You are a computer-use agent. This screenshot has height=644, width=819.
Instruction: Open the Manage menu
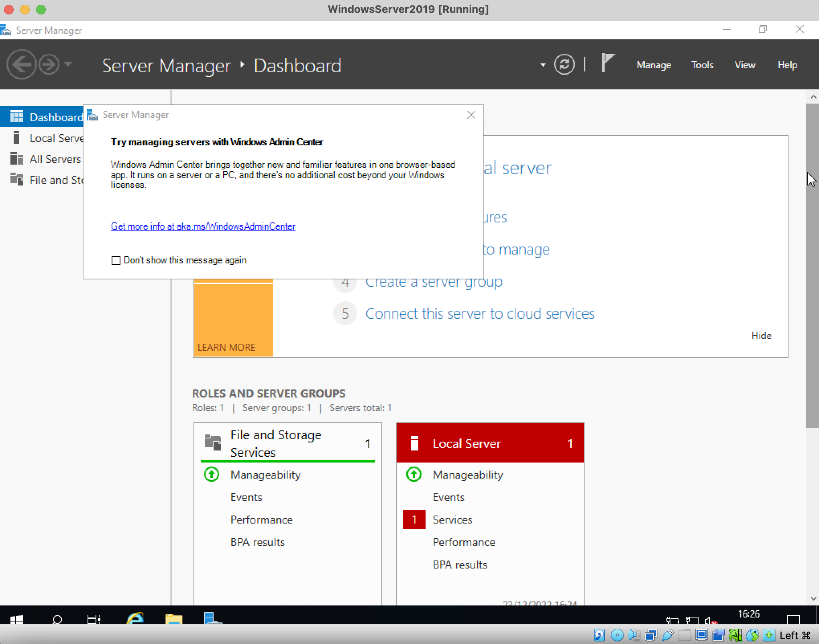pyautogui.click(x=654, y=65)
